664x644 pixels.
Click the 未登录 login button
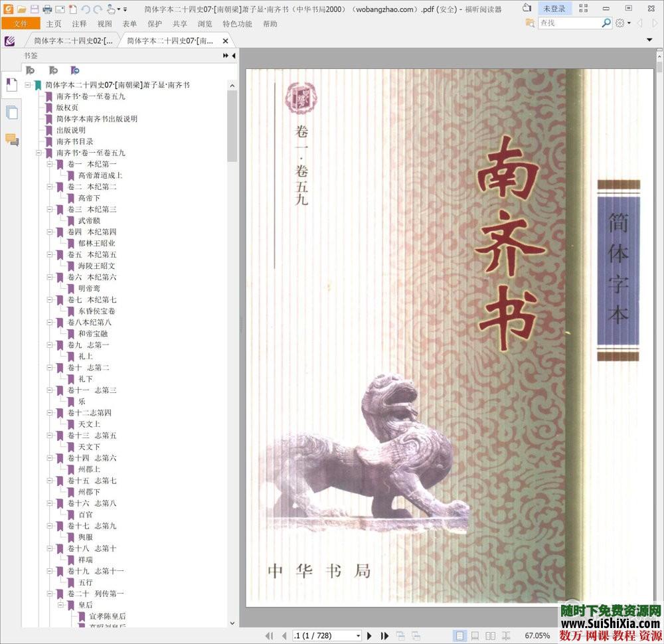coord(556,9)
